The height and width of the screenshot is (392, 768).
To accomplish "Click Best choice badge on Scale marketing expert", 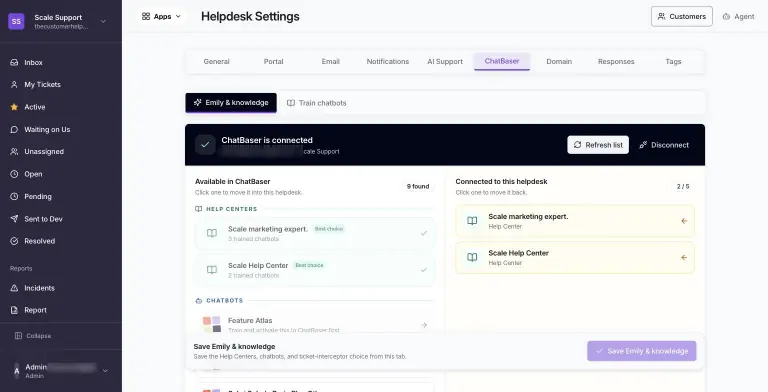I will [x=329, y=229].
